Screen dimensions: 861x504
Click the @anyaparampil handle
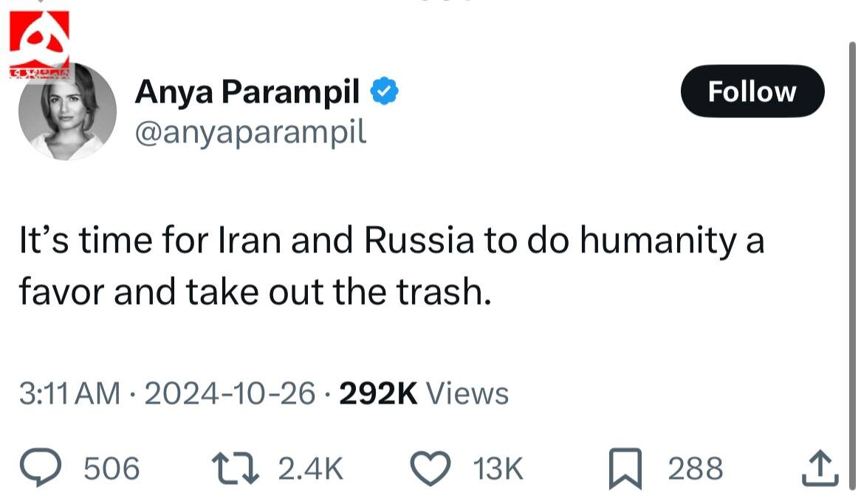click(x=250, y=132)
